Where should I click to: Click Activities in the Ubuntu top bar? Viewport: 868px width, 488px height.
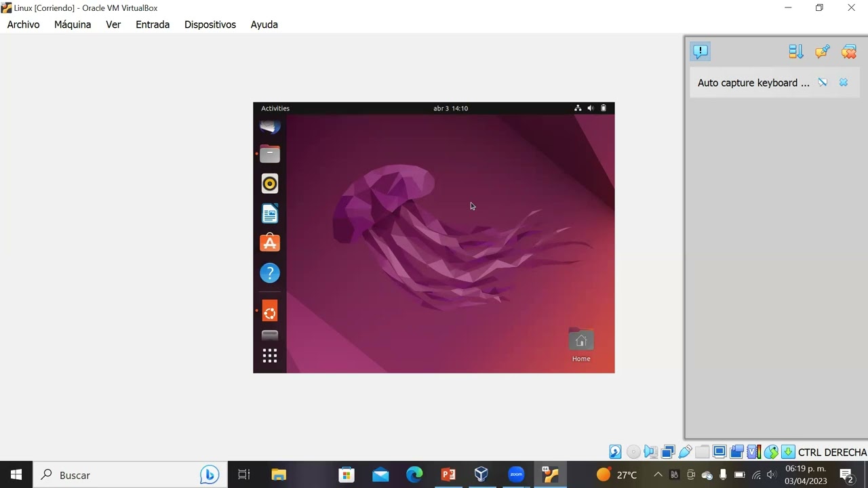tap(275, 108)
